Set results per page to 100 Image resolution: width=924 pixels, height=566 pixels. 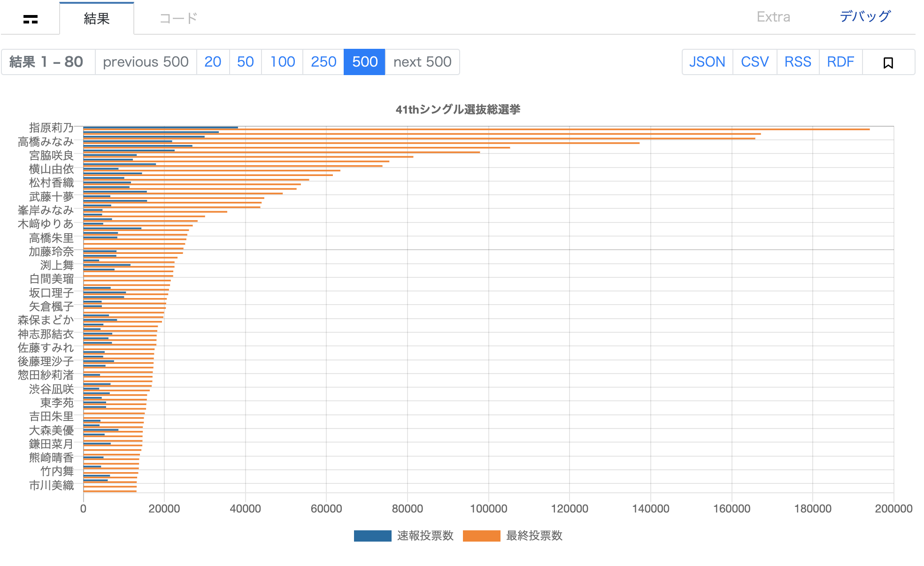(282, 62)
